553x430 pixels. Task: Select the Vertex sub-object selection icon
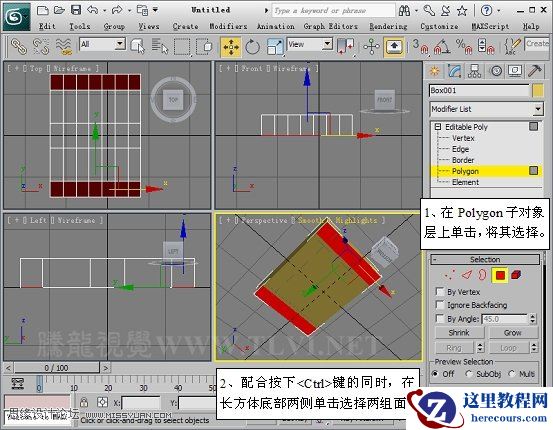pos(450,275)
